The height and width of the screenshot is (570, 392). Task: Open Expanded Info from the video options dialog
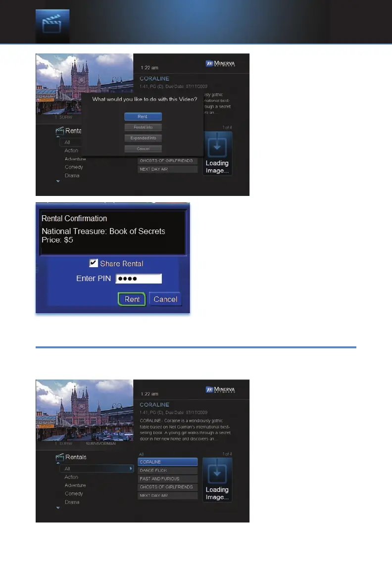[x=143, y=138]
